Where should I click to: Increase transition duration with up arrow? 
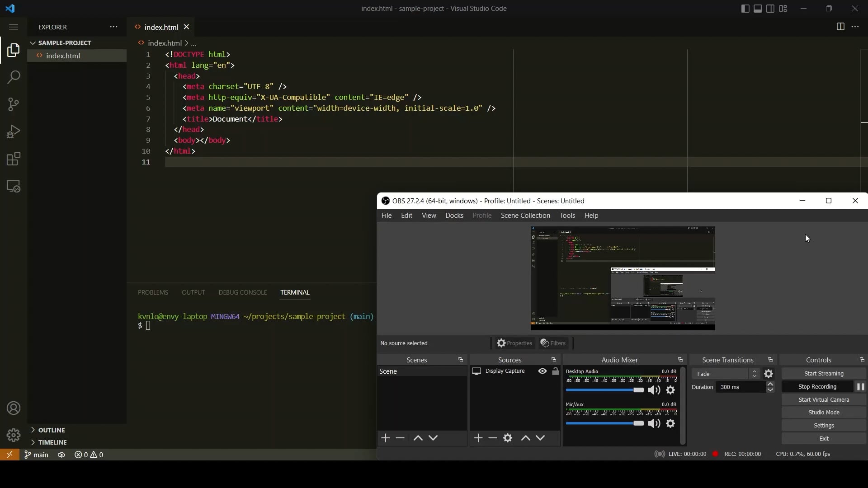point(770,384)
